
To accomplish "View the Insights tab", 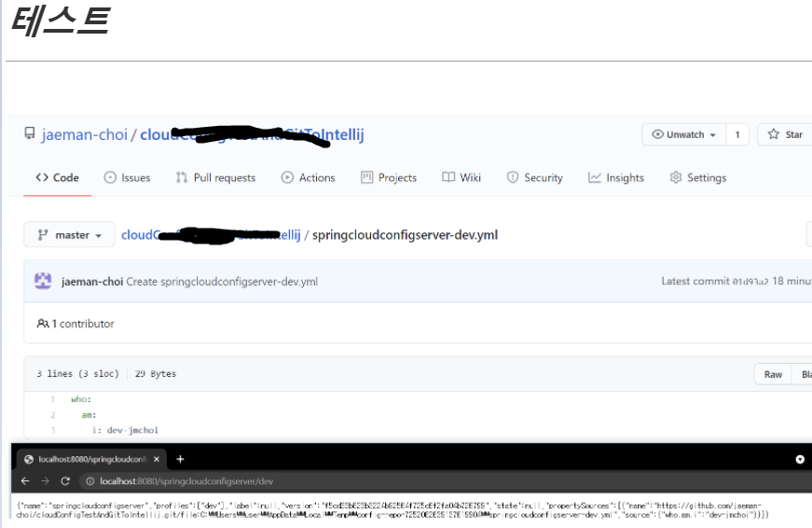I will (616, 178).
